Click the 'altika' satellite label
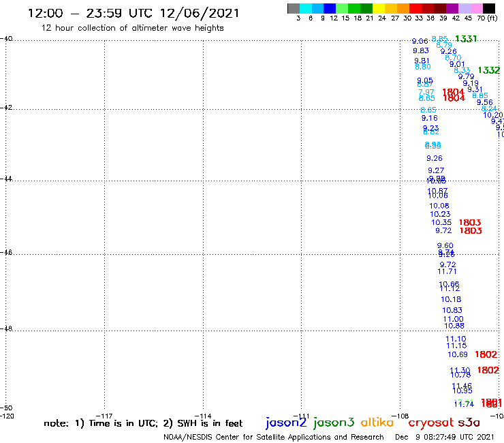The image size is (504, 443). point(377,422)
